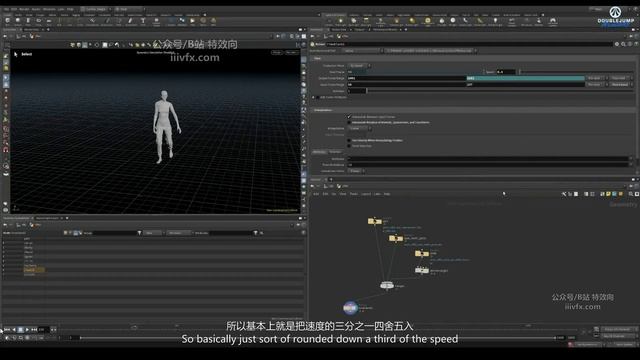Select the merge node in network
Screen dimensions: 640x360
click(387, 285)
